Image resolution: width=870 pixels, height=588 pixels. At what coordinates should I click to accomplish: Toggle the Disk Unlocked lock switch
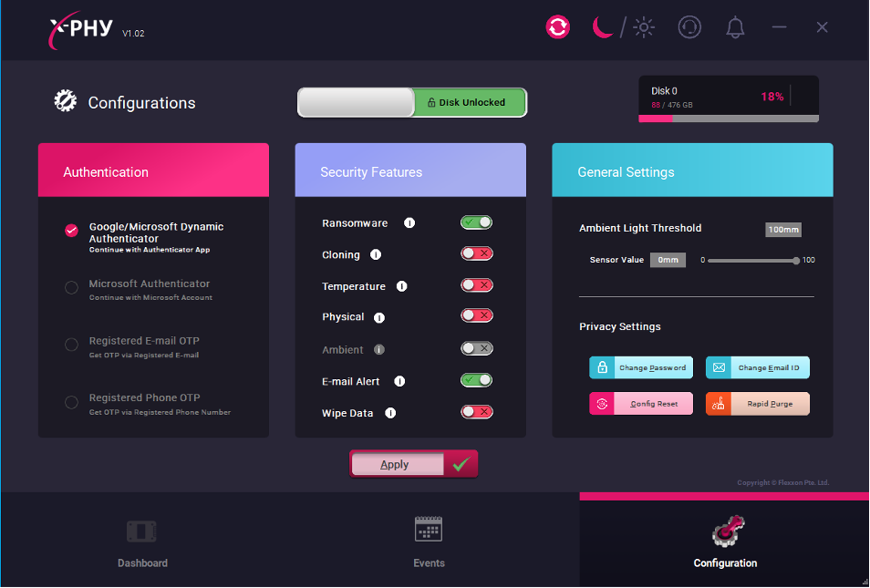click(412, 103)
